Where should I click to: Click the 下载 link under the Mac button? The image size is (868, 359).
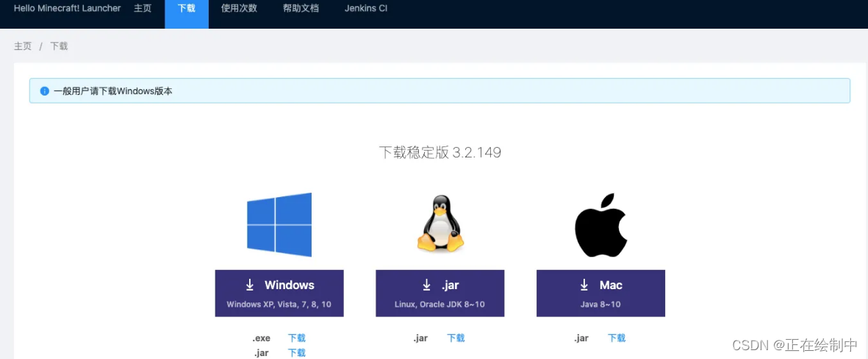(617, 338)
